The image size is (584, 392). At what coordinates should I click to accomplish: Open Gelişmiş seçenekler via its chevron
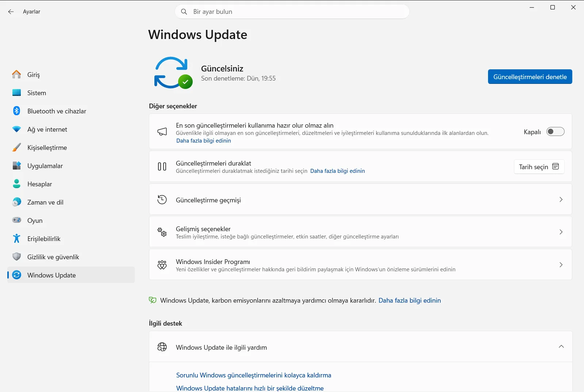point(561,232)
